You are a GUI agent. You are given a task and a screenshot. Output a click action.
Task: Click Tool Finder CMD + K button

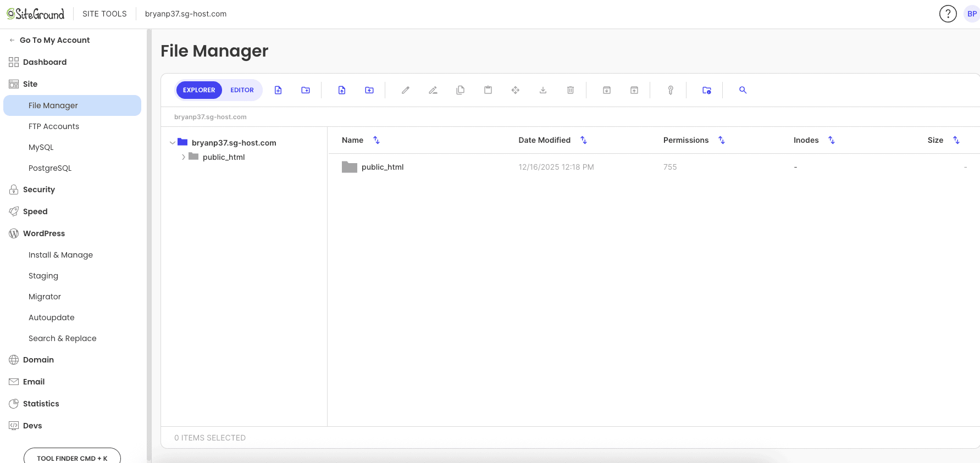[72, 458]
